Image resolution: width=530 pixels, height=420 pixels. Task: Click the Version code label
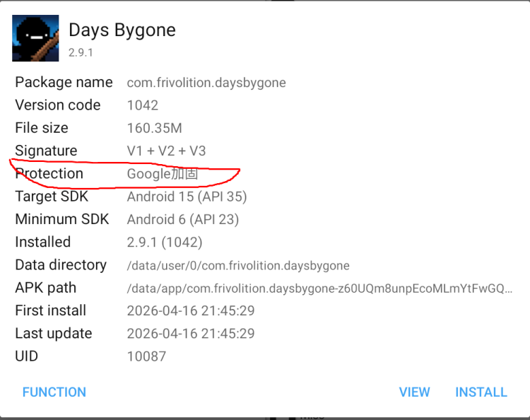(58, 105)
